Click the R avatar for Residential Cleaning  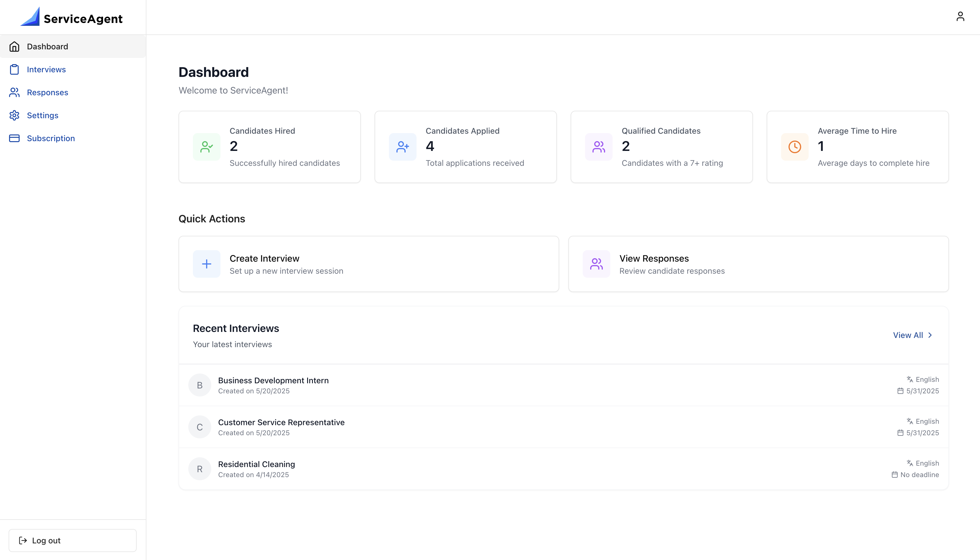pos(200,468)
